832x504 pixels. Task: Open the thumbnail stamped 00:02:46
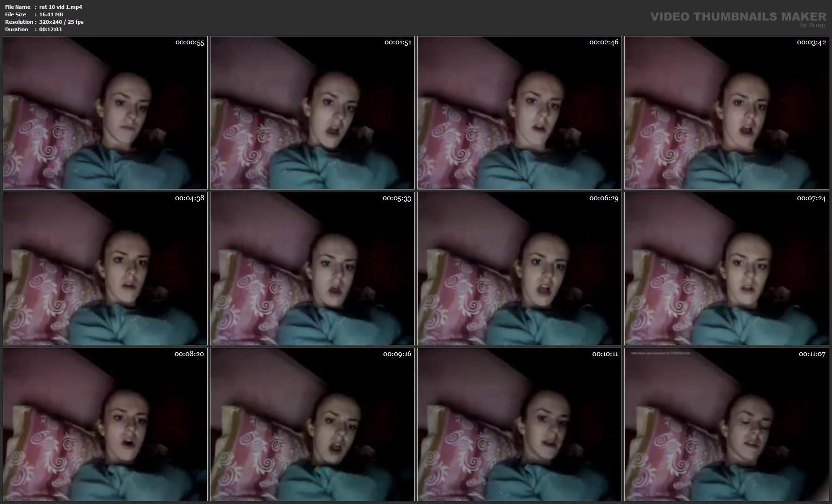519,112
